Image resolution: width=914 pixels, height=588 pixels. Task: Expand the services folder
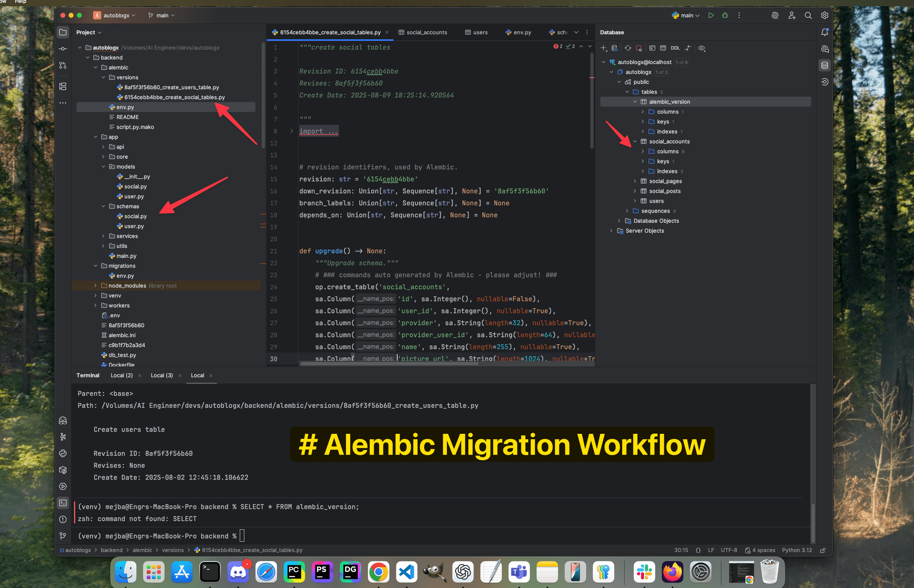pyautogui.click(x=103, y=236)
